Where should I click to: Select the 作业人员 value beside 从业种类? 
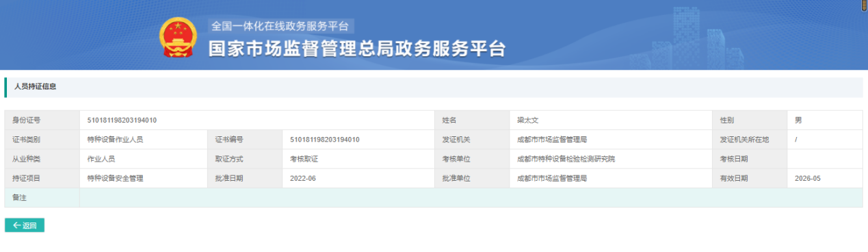(101, 159)
